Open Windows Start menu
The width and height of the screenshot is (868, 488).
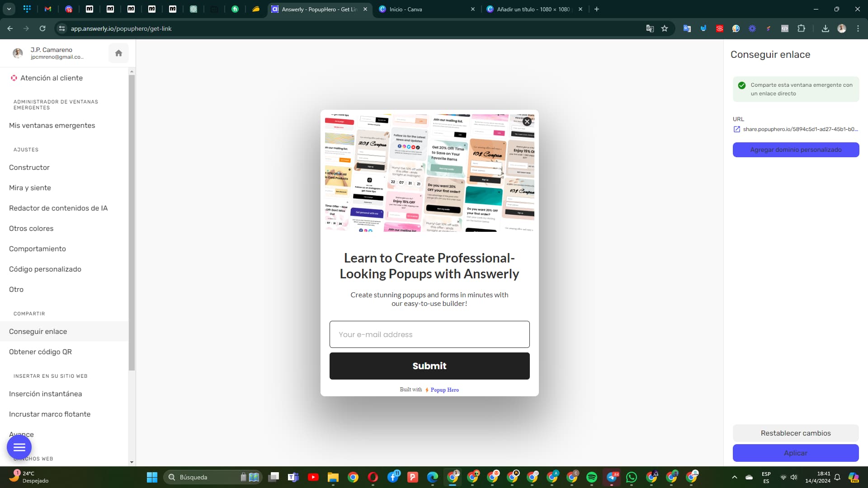click(152, 477)
